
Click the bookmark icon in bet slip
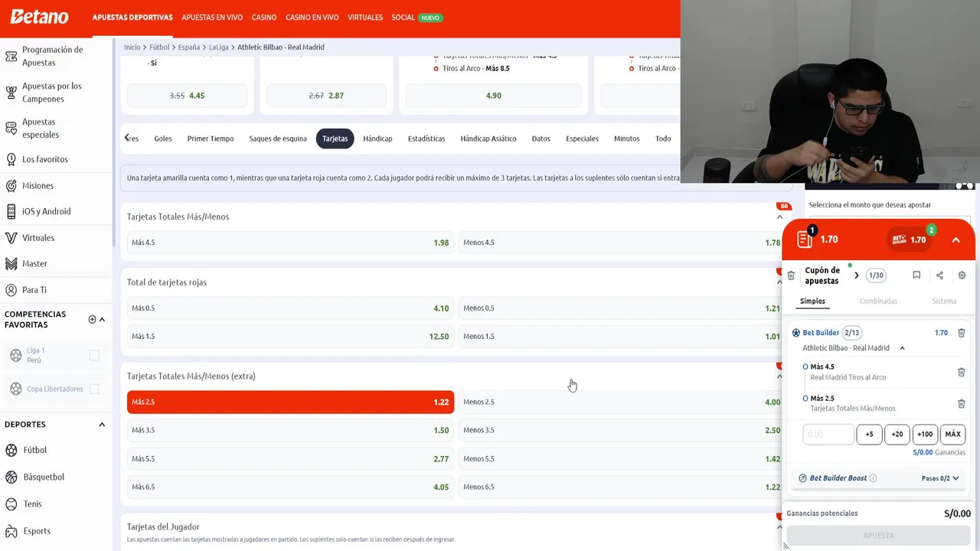coord(916,275)
